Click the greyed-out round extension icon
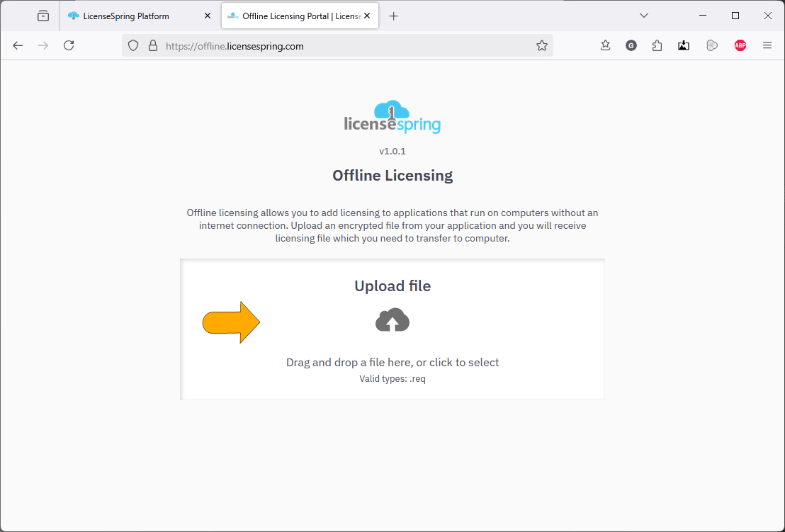Image resolution: width=785 pixels, height=532 pixels. tap(712, 45)
